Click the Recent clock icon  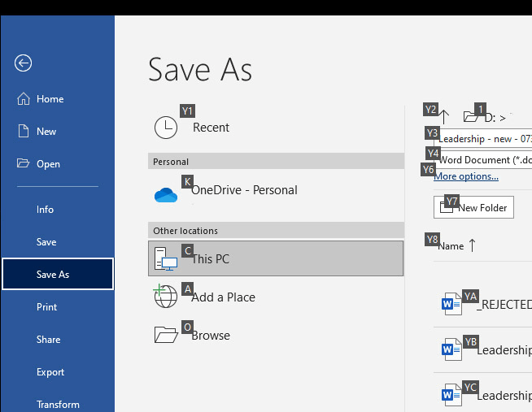(166, 128)
